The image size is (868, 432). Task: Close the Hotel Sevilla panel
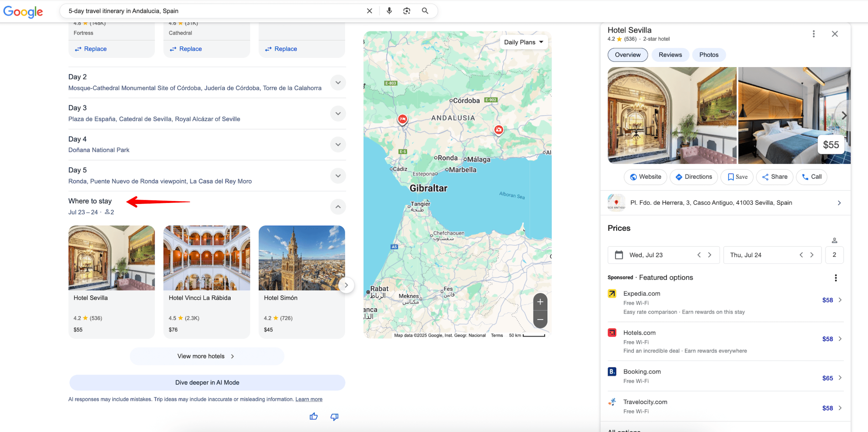click(835, 34)
